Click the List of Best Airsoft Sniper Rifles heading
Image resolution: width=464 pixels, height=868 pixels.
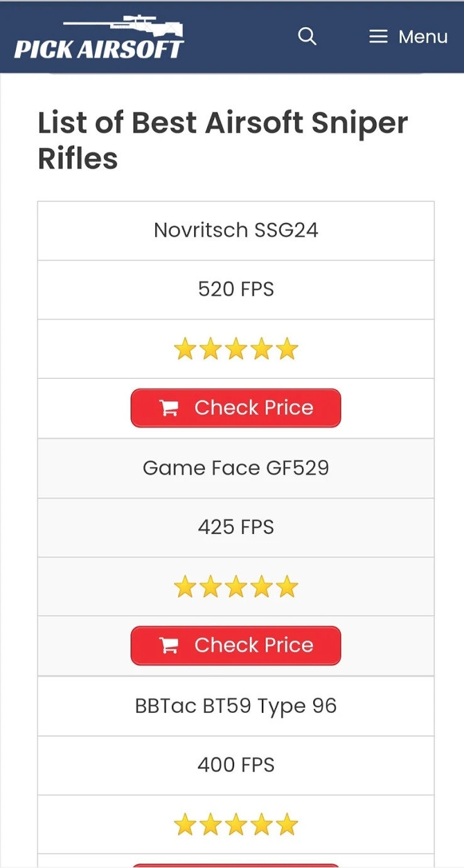pyautogui.click(x=222, y=140)
